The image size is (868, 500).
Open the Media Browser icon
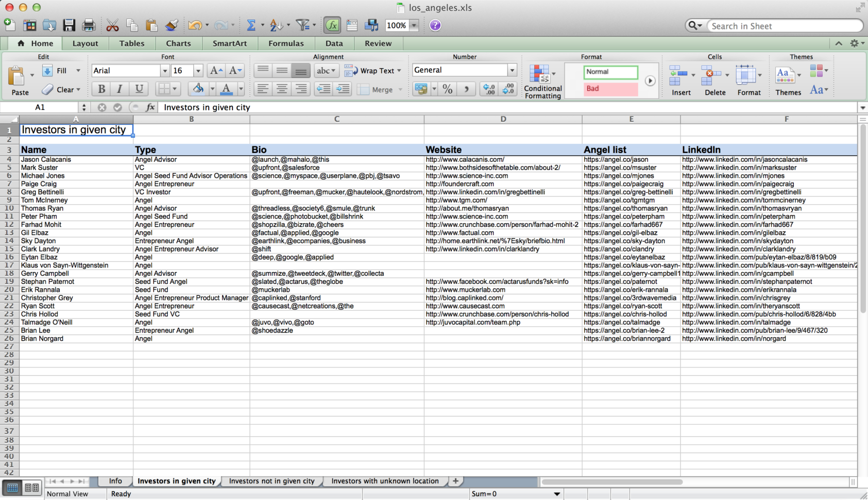tap(371, 25)
